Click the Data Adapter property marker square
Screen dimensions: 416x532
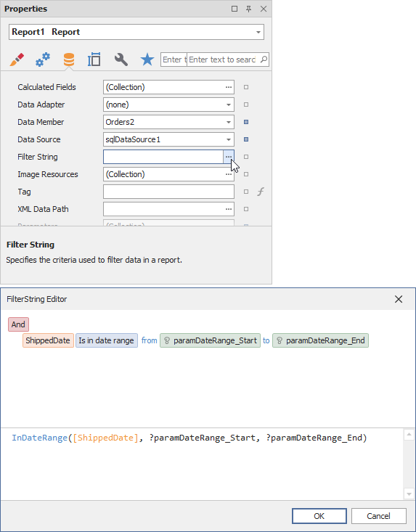click(x=246, y=105)
